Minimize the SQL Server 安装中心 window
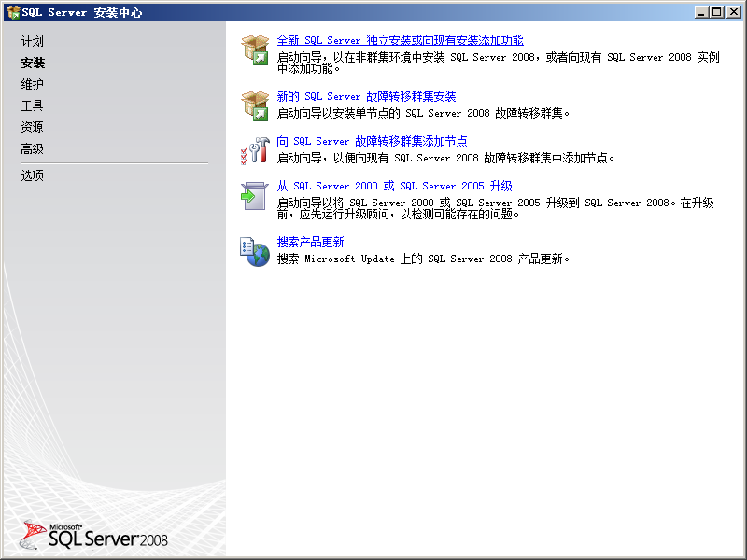Image resolution: width=747 pixels, height=560 pixels. pos(701,12)
